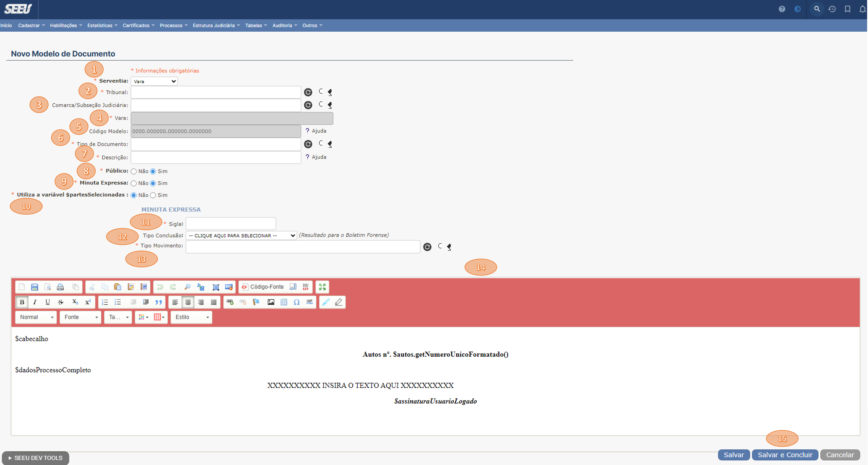This screenshot has height=465, width=868.
Task: Click the remove format eraser icon
Action: click(x=339, y=302)
